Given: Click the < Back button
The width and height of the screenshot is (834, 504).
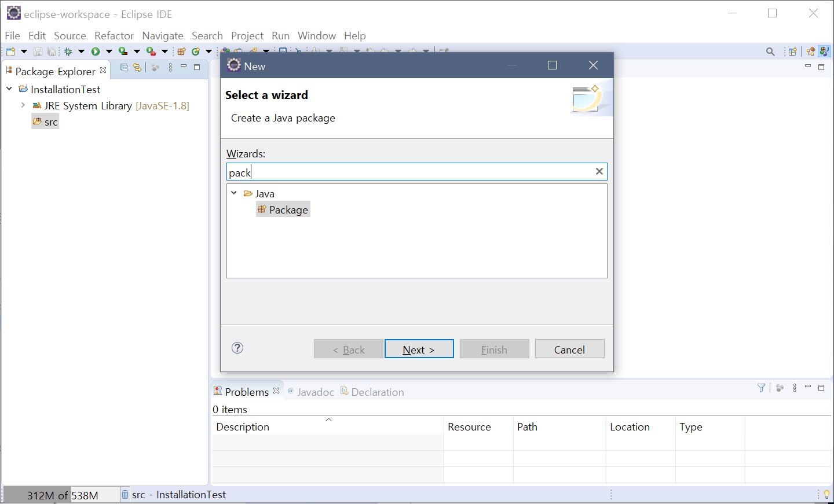Looking at the screenshot, I should click(x=349, y=349).
